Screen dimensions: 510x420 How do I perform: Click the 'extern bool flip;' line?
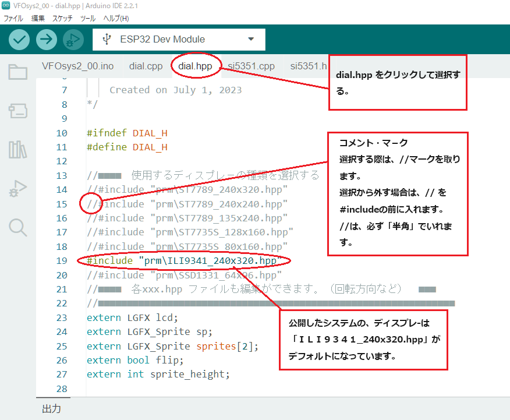[135, 360]
